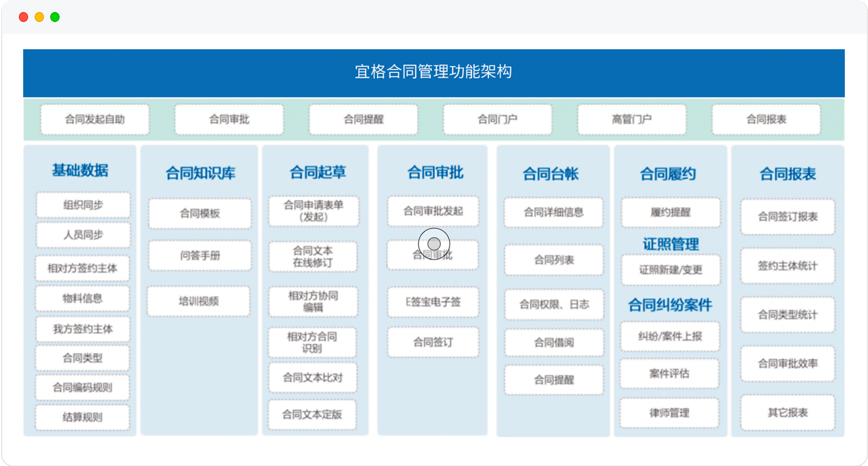
Task: Select the 合同权限、日志 box
Action: [554, 305]
